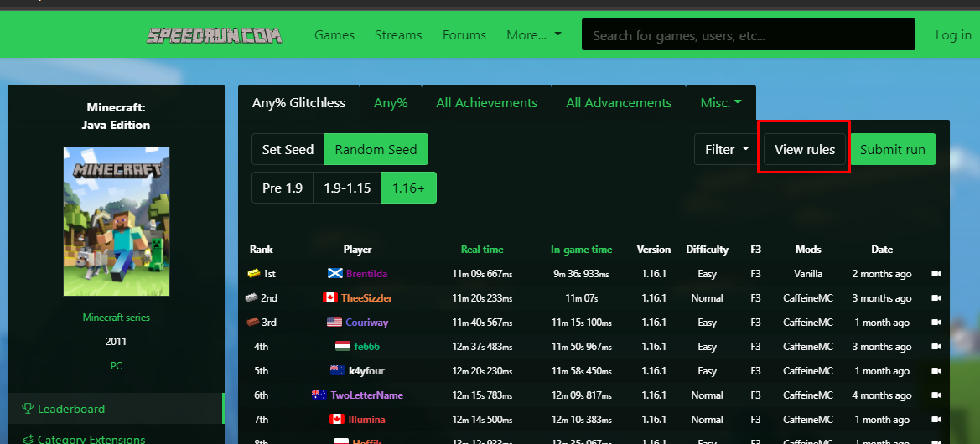Click the Canada flag beside Illumina
This screenshot has width=980, height=444.
[337, 420]
